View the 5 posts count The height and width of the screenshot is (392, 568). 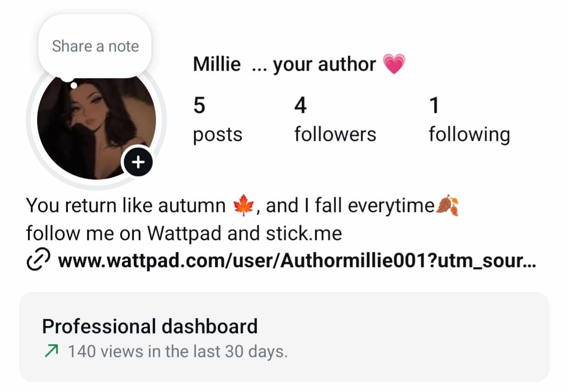tap(199, 106)
